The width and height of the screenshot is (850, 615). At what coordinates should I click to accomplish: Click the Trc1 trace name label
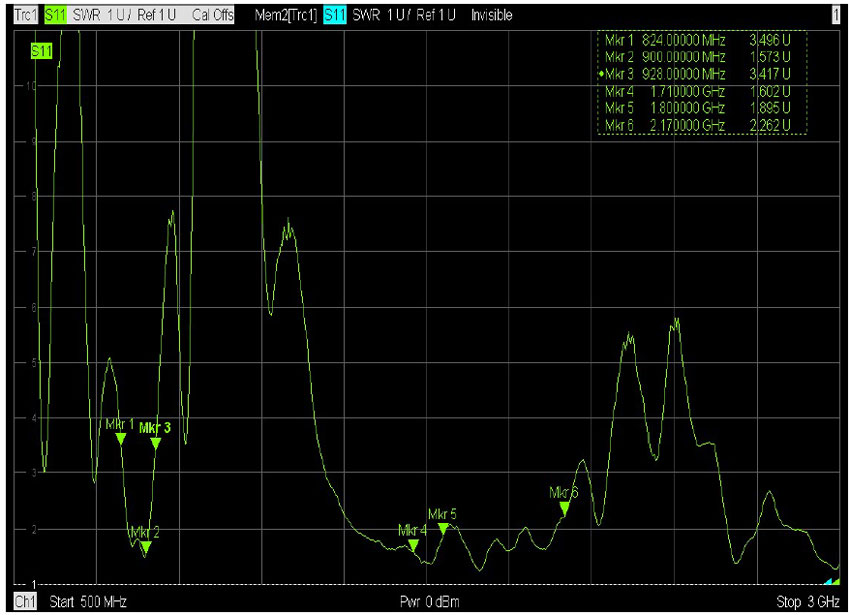(25, 15)
